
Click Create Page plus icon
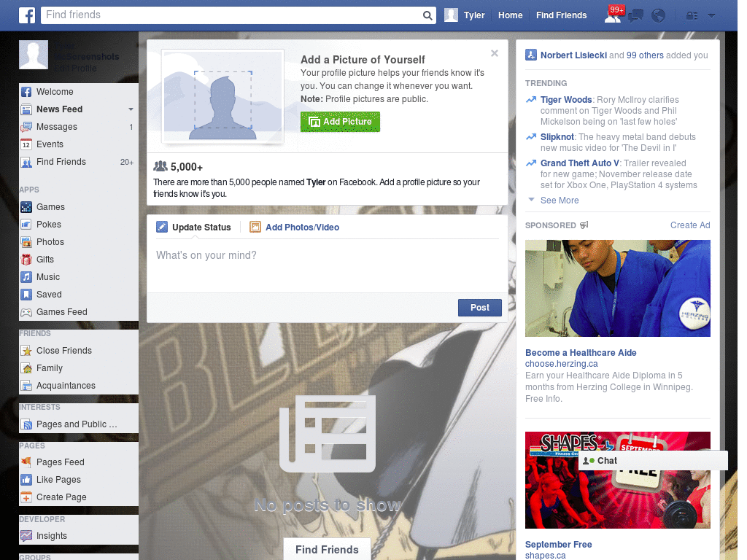pyautogui.click(x=26, y=497)
